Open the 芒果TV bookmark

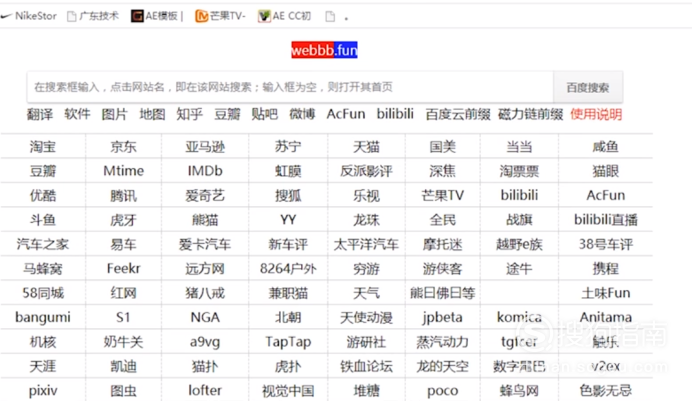(x=220, y=16)
